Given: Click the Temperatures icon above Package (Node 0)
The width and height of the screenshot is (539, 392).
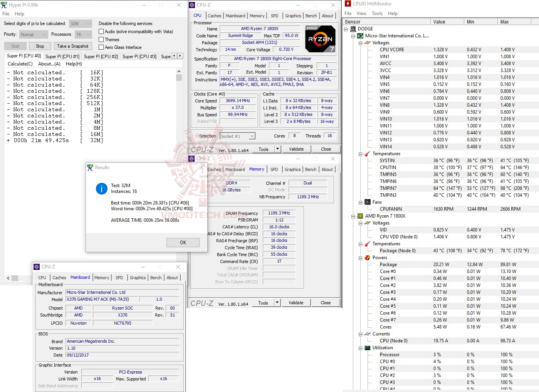Looking at the screenshot, I should 368,244.
